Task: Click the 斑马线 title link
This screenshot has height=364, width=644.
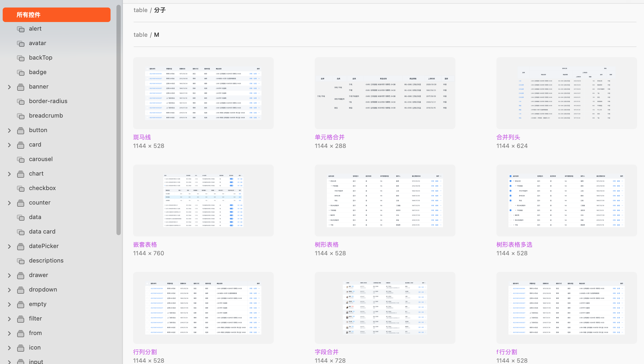Action: (142, 137)
